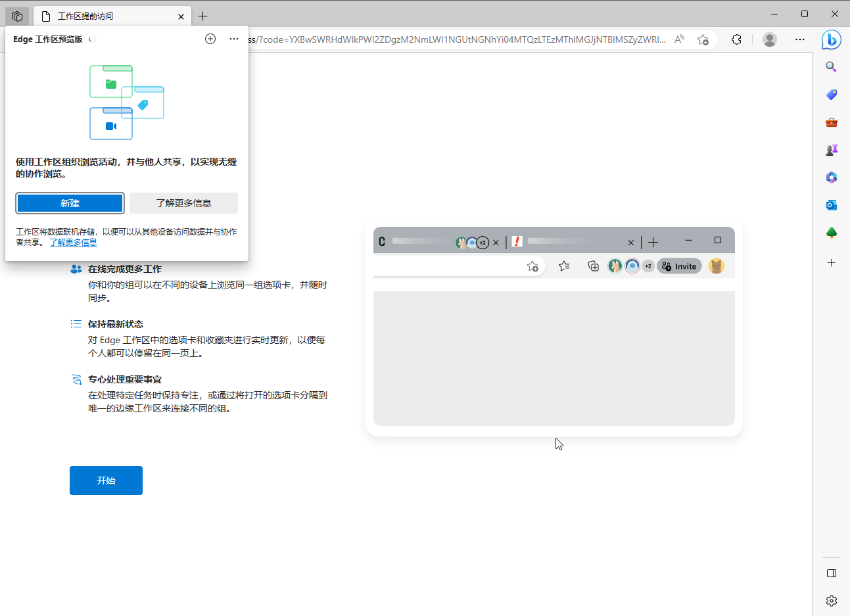Screen dimensions: 850x616
Task: Open the browser Extensions puzzle icon
Action: point(736,39)
